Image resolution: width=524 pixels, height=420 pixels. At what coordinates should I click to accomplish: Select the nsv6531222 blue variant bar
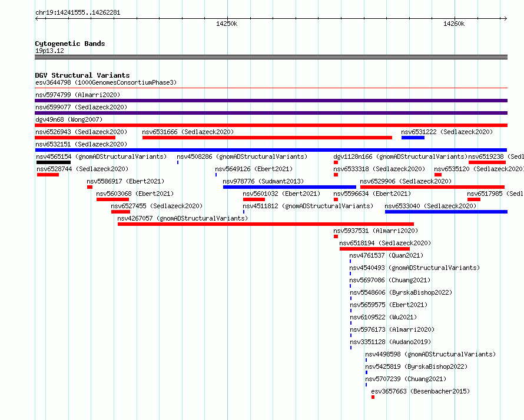coord(413,138)
